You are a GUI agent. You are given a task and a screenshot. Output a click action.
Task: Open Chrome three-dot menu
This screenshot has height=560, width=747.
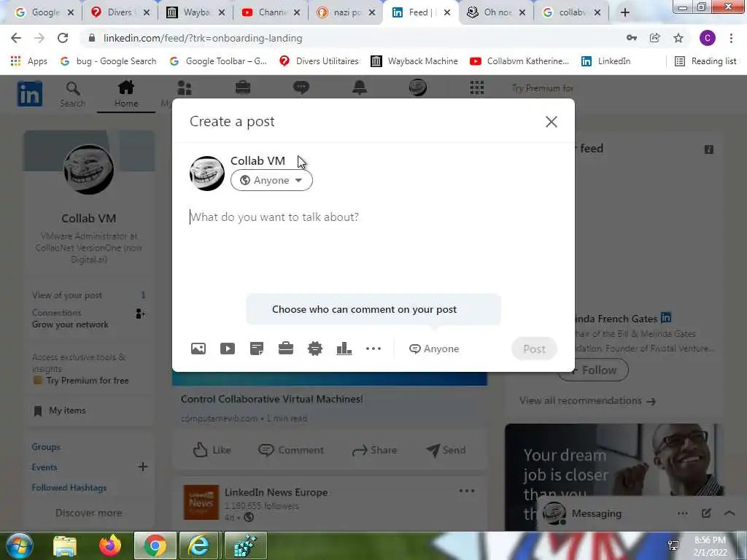731,38
